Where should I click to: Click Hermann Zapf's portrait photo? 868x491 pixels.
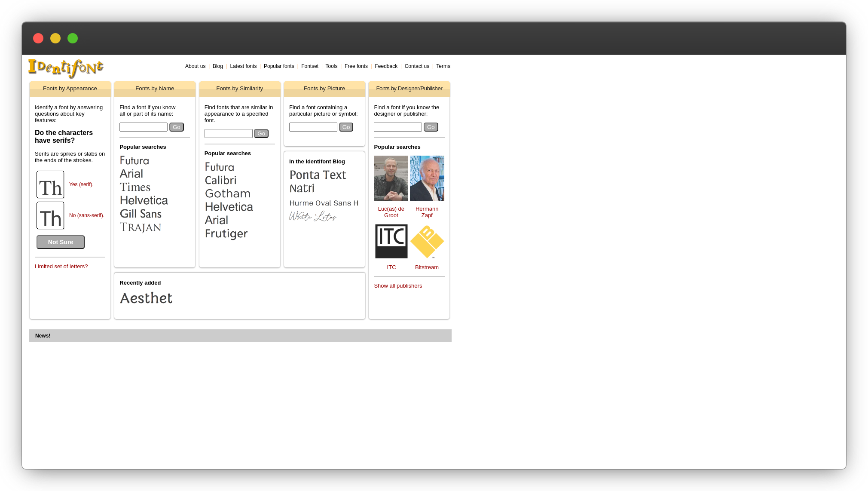point(427,178)
